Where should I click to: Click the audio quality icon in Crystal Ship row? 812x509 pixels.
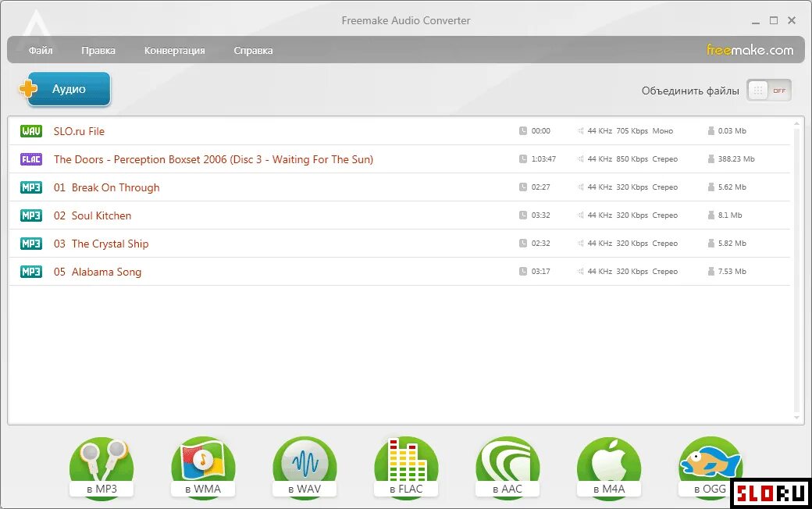pyautogui.click(x=581, y=243)
